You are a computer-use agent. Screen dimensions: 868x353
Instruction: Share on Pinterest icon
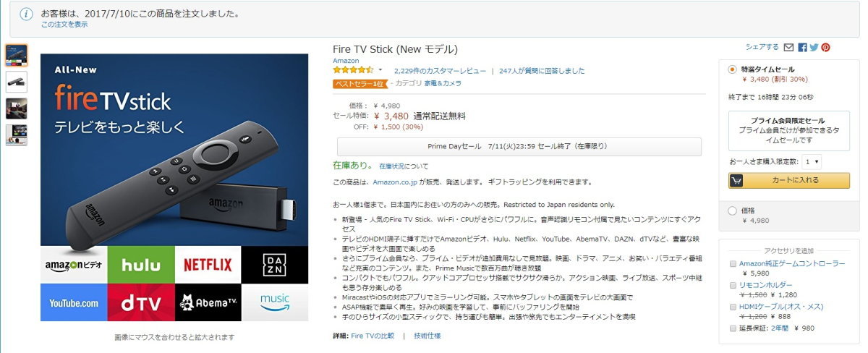coord(825,47)
